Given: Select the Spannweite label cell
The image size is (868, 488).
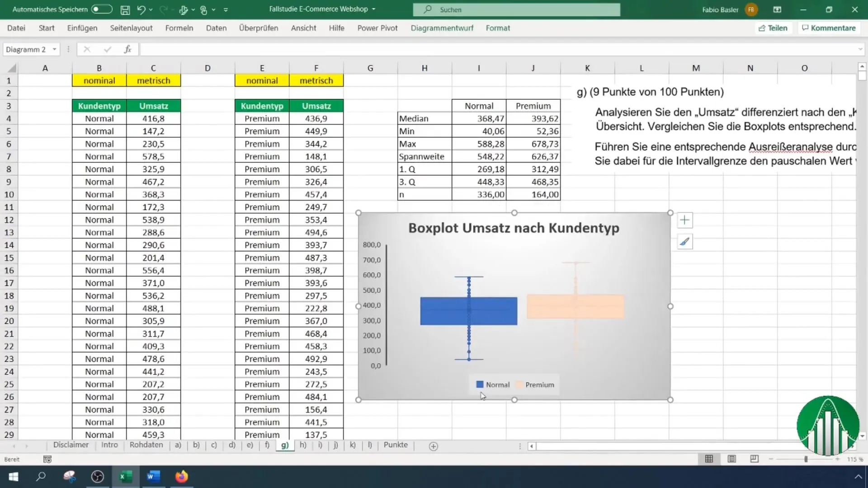Looking at the screenshot, I should pyautogui.click(x=425, y=156).
